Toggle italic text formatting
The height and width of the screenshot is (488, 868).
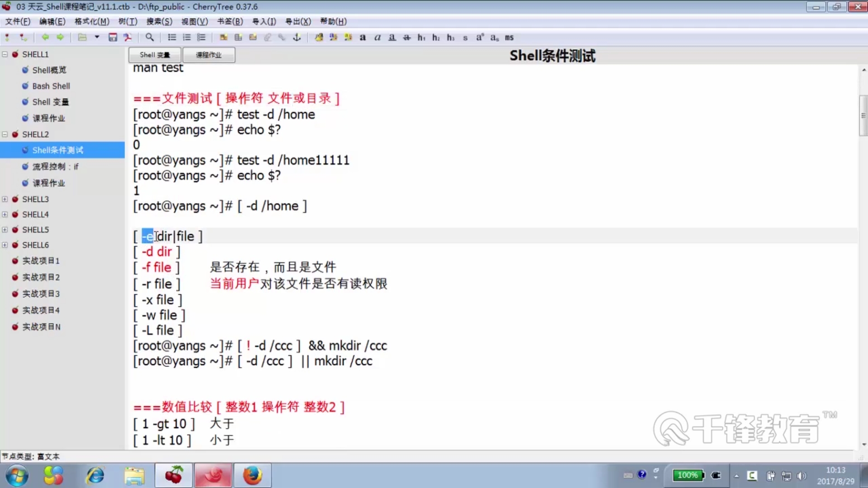click(377, 38)
